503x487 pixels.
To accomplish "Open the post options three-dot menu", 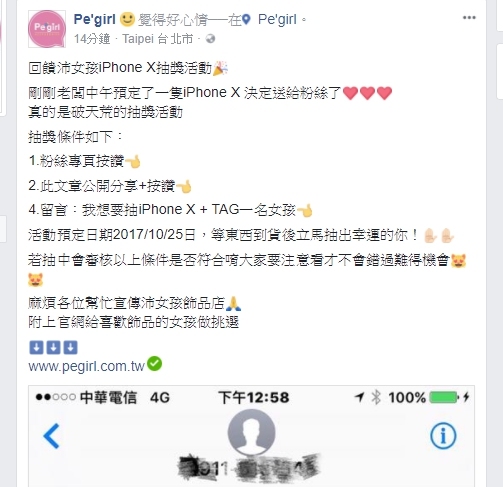I will click(x=469, y=18).
